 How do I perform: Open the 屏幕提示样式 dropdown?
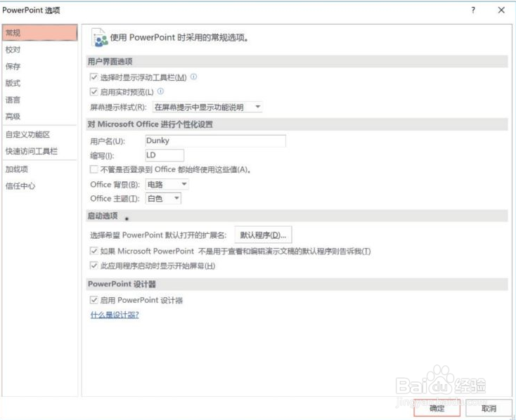tap(207, 107)
